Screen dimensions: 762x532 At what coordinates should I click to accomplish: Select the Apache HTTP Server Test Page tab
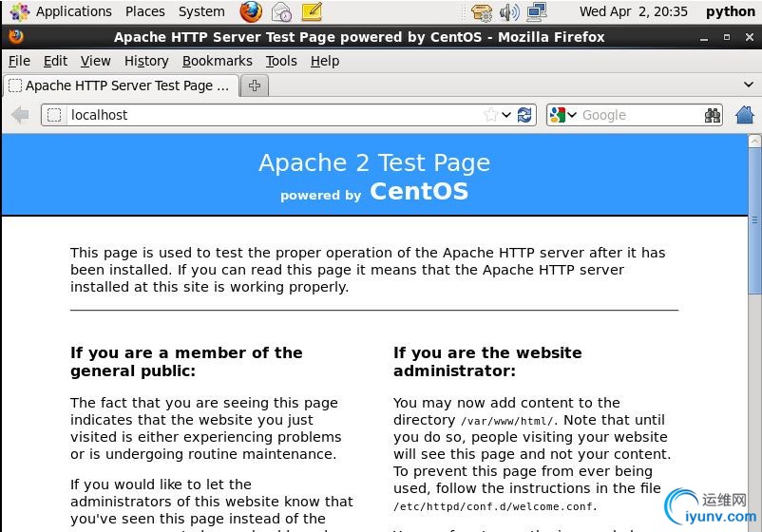122,86
